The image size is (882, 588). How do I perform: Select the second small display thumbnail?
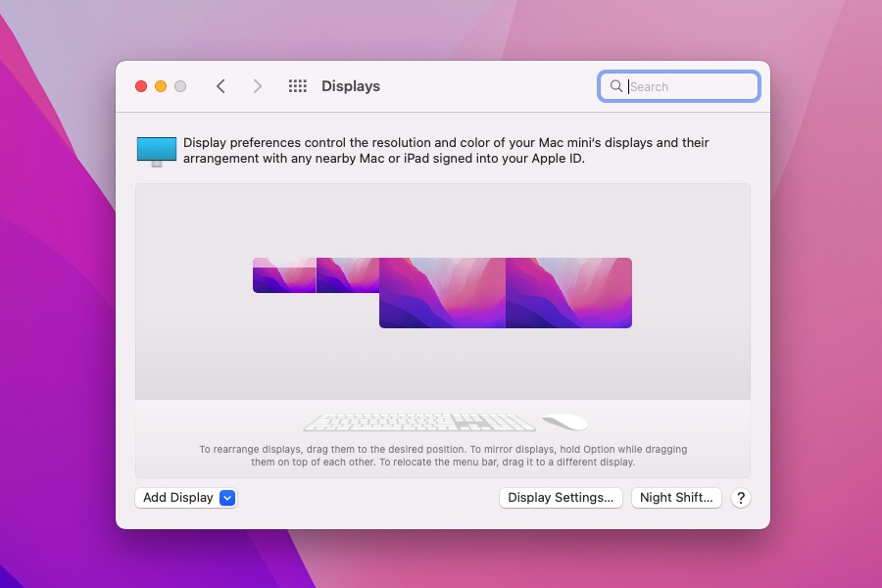(348, 275)
